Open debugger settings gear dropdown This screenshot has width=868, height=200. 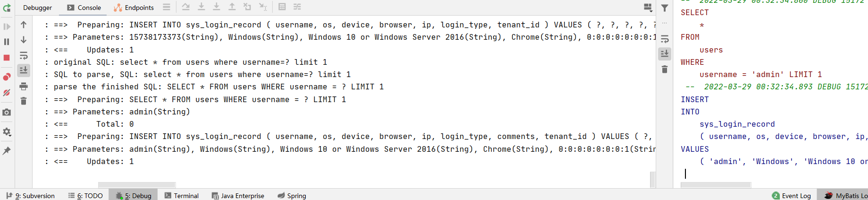tap(7, 132)
